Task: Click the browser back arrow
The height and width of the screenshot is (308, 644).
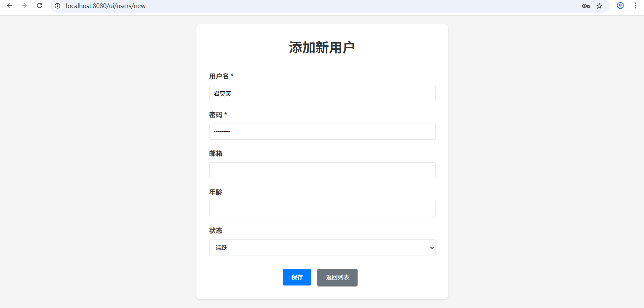Action: pyautogui.click(x=9, y=6)
